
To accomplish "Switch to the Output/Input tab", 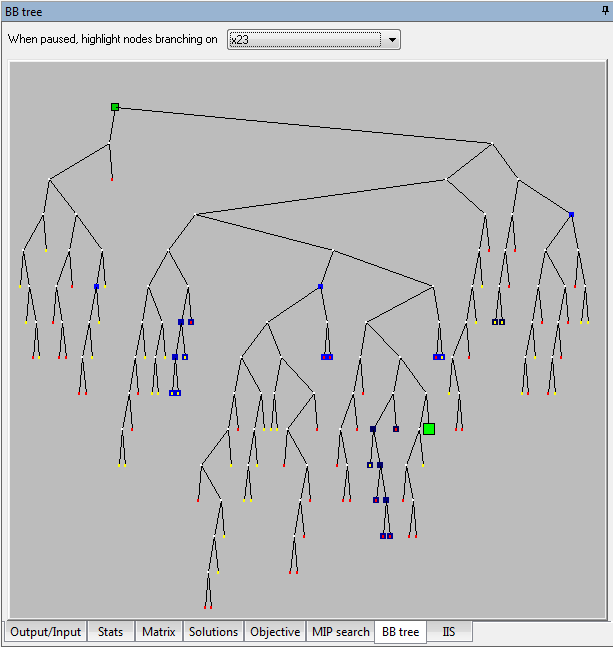I will coord(44,632).
